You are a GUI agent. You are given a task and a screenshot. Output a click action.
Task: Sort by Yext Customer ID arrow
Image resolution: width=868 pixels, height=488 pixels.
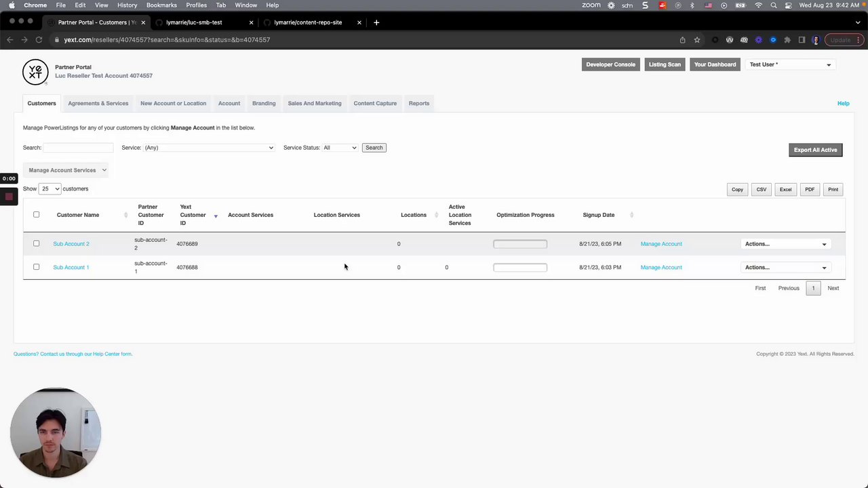[216, 216]
